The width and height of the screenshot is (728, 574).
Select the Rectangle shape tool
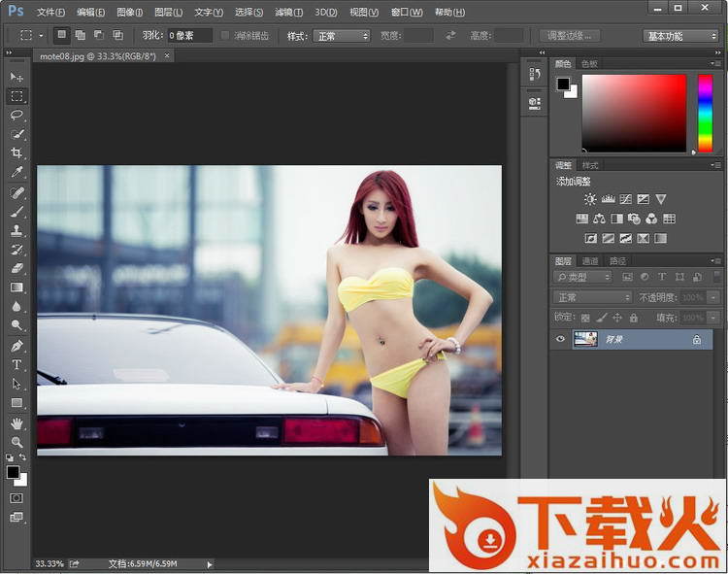(x=17, y=403)
